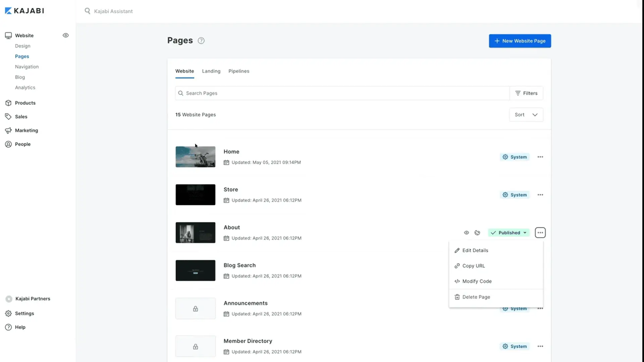Click the New Website Page button

(520, 41)
